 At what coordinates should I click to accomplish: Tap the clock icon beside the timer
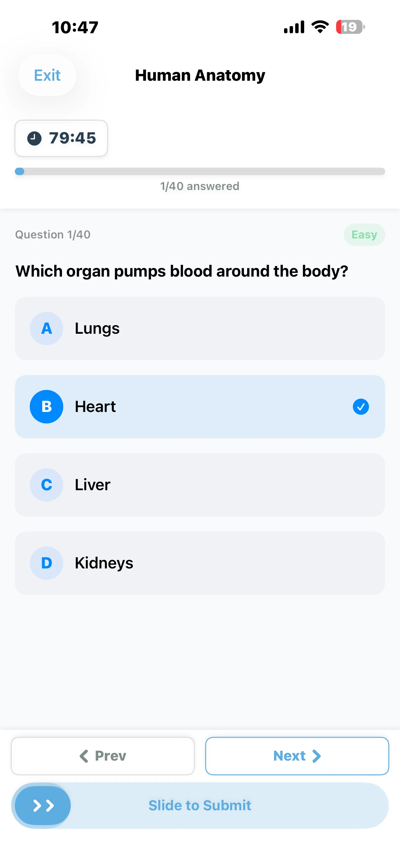click(x=34, y=138)
